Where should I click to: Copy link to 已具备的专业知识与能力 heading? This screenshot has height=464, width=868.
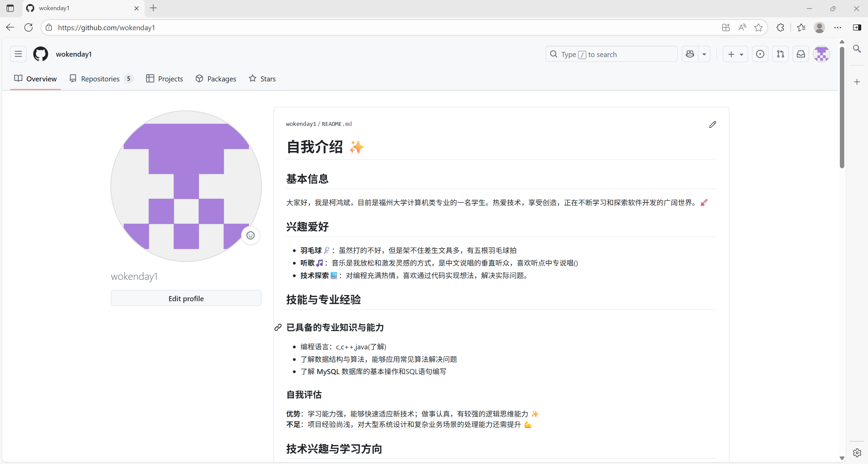point(278,327)
